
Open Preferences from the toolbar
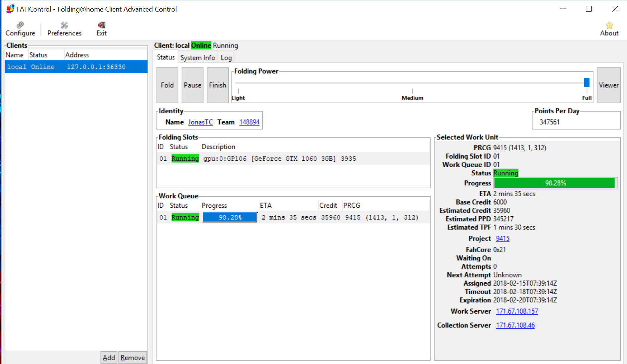64,29
